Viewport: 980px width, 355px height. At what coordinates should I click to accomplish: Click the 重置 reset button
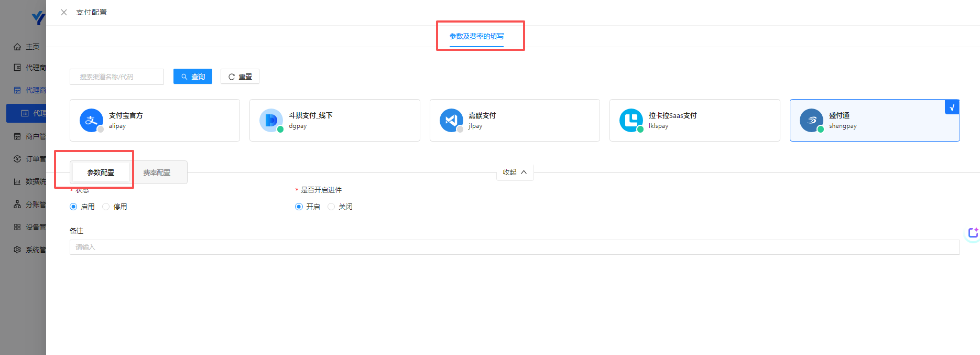(x=240, y=77)
